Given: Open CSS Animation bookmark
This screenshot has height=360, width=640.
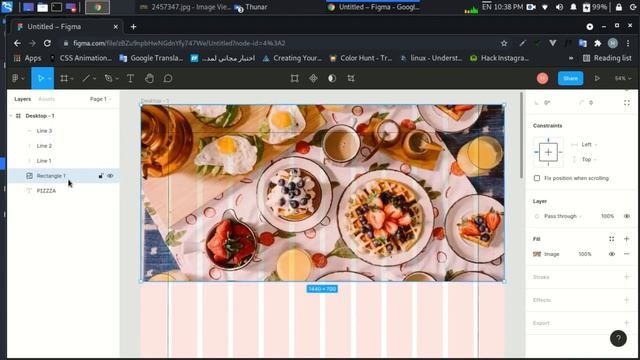Looking at the screenshot, I should pyautogui.click(x=80, y=58).
